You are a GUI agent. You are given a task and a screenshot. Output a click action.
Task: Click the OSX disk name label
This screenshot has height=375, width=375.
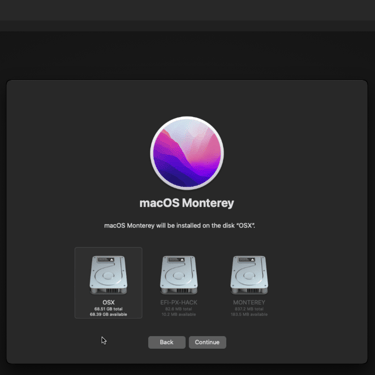point(109,302)
